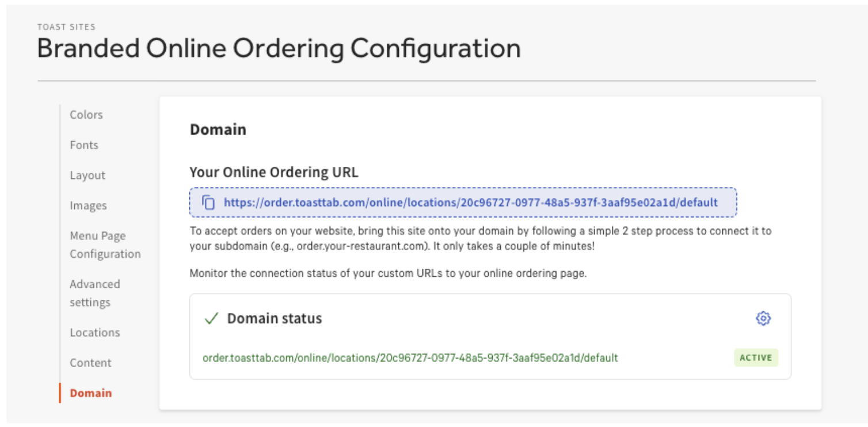Click the active Domain sidebar item
The height and width of the screenshot is (427, 868).
pyautogui.click(x=91, y=393)
